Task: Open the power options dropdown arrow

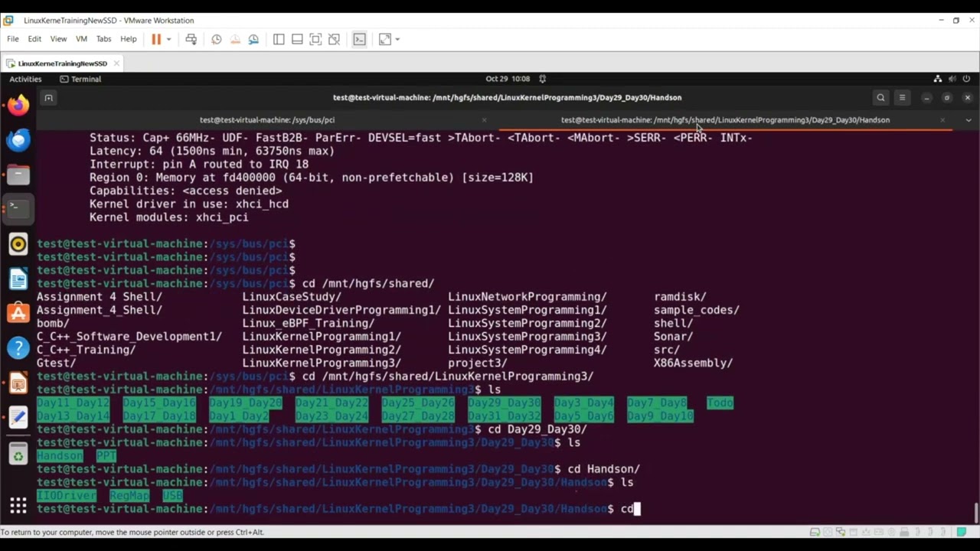Action: [168, 39]
